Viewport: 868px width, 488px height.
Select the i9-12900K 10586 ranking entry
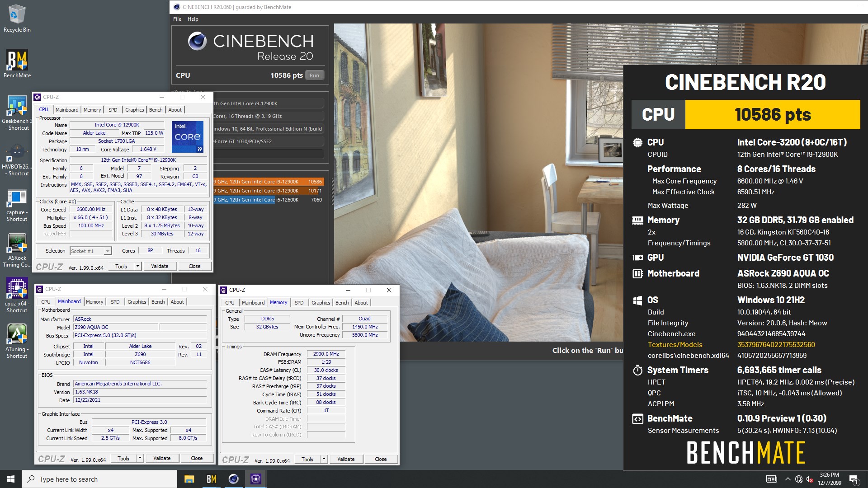269,182
